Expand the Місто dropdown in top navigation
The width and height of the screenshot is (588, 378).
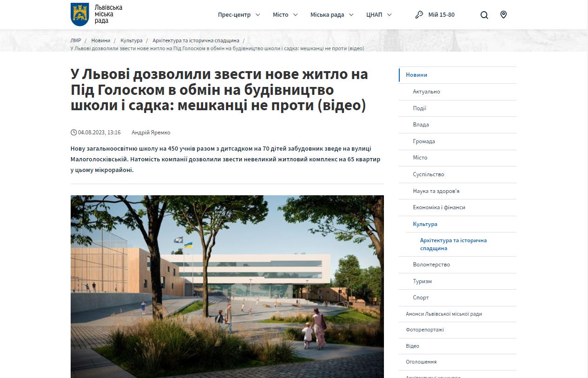click(285, 15)
